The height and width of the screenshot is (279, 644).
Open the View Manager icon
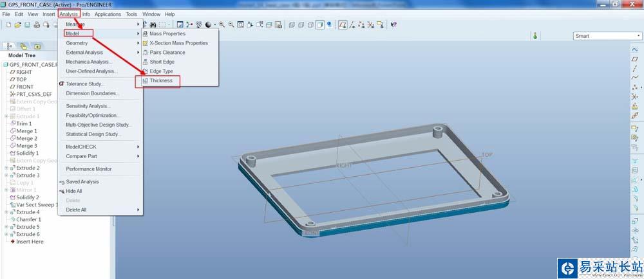point(278,24)
